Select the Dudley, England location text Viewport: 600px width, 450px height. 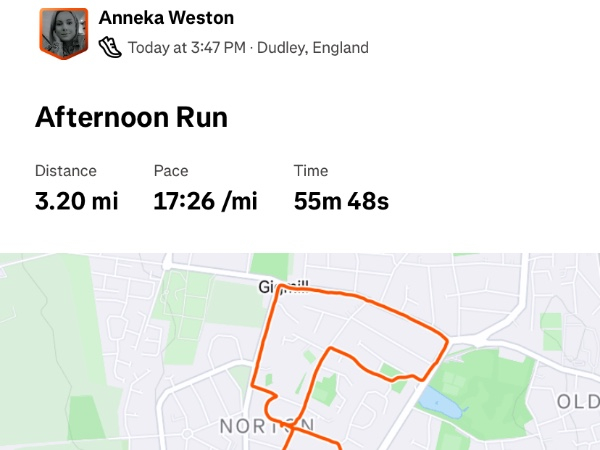tap(313, 47)
